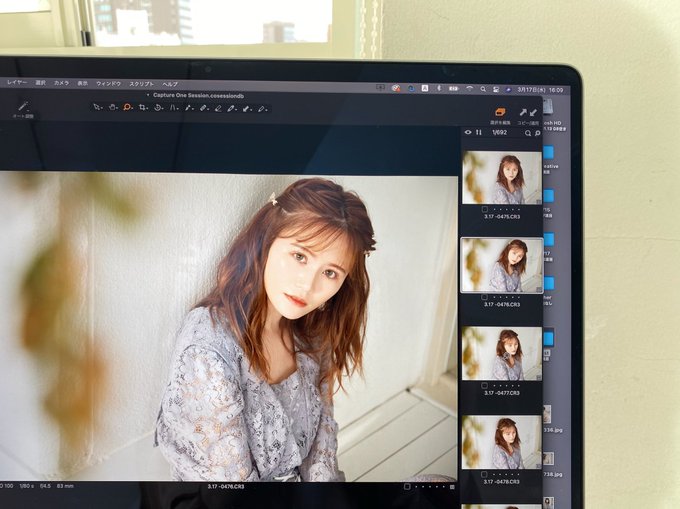680x509 pixels.
Task: Click the browser search magnifier icon
Action: (x=528, y=133)
